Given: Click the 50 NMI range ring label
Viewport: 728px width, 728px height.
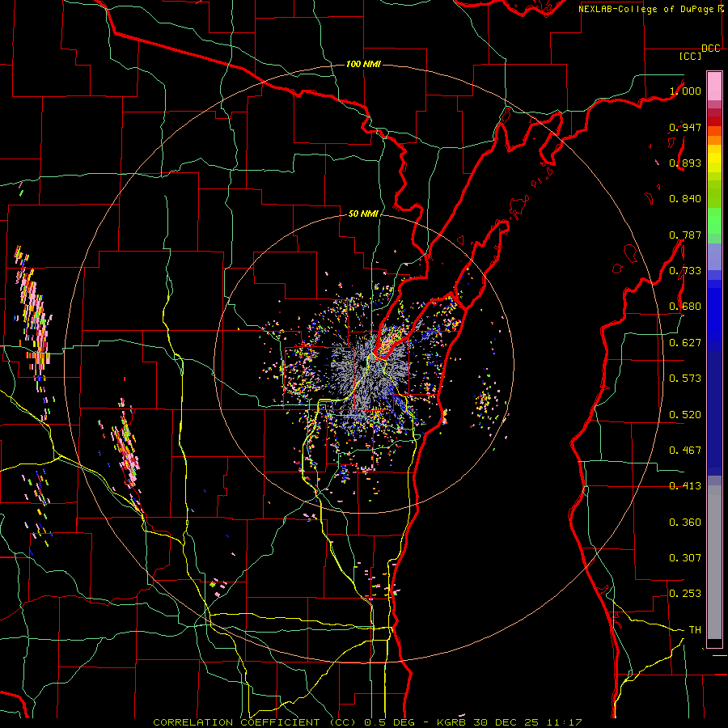Looking at the screenshot, I should 363,214.
